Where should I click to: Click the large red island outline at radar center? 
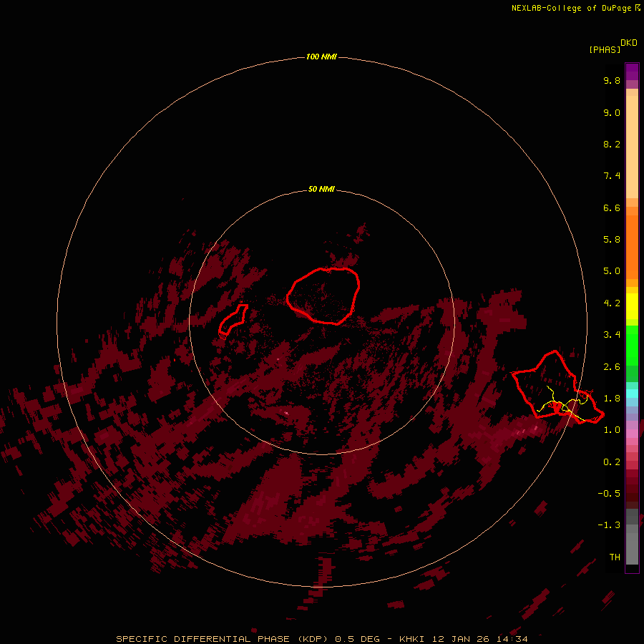(323, 296)
